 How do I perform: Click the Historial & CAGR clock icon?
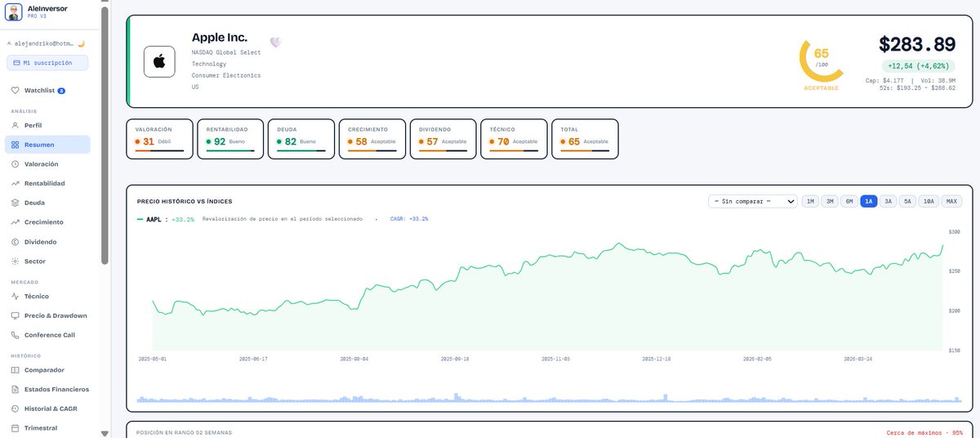16,409
